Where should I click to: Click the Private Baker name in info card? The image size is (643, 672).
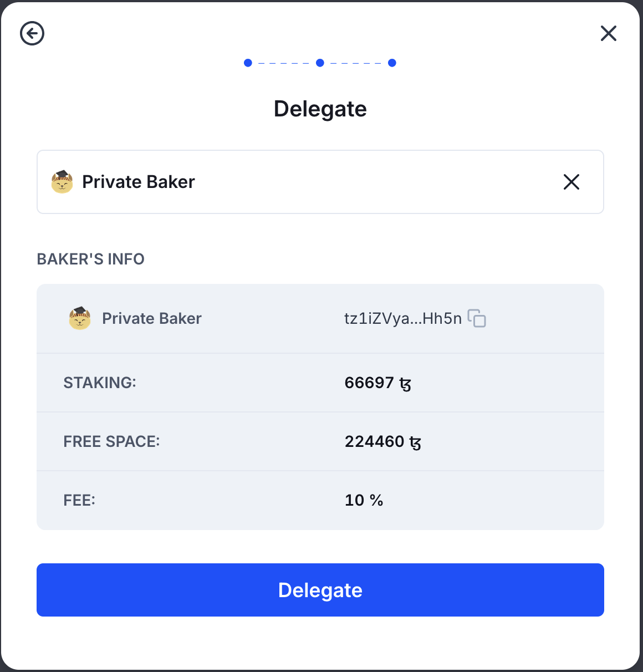(152, 318)
